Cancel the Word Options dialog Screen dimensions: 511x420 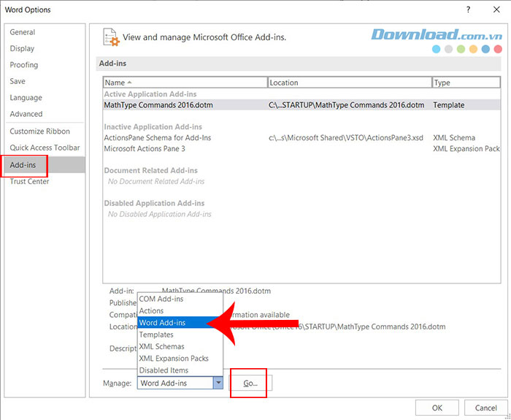485,408
